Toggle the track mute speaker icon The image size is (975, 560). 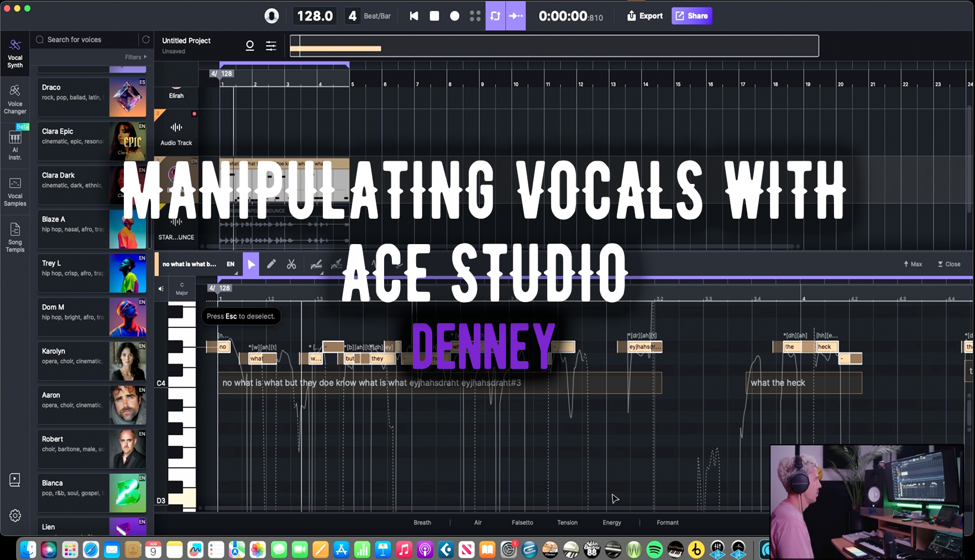161,288
